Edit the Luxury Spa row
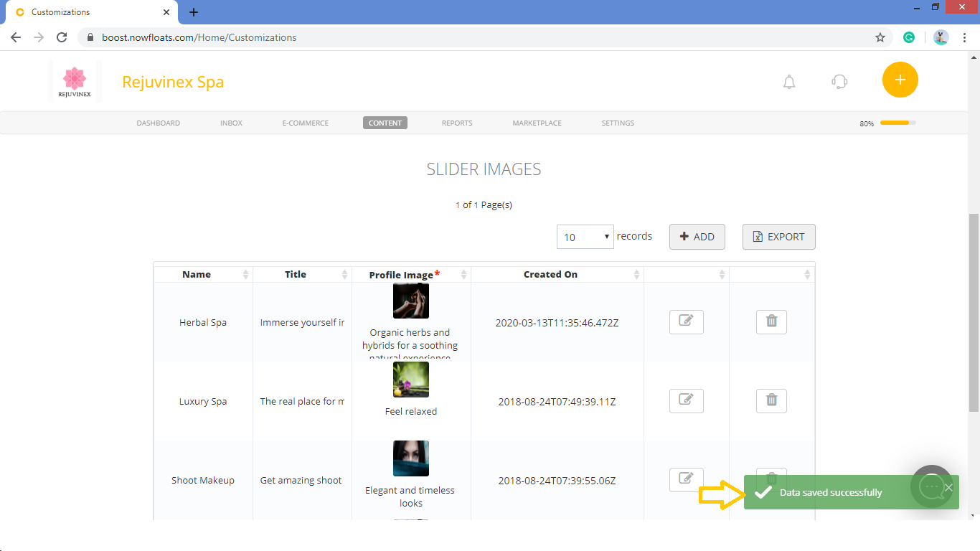Image resolution: width=980 pixels, height=551 pixels. (x=687, y=401)
